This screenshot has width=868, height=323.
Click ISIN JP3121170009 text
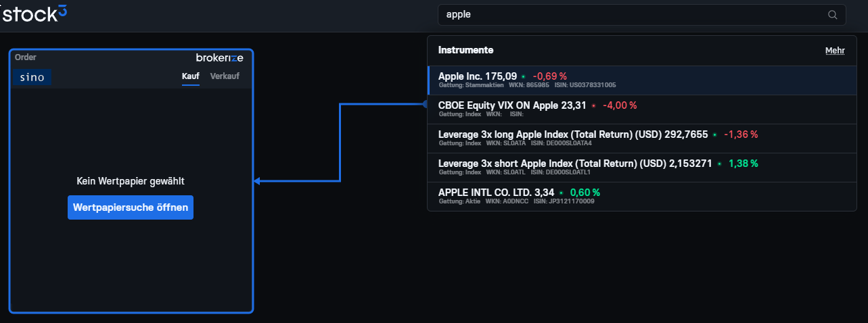[x=564, y=201]
